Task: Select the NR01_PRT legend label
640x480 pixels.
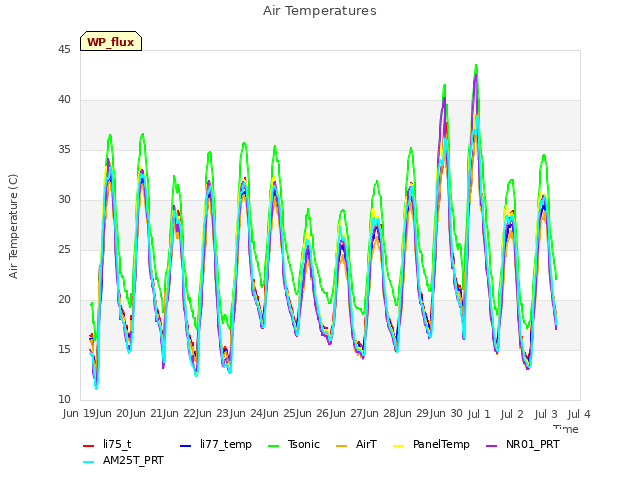Action: tap(533, 444)
